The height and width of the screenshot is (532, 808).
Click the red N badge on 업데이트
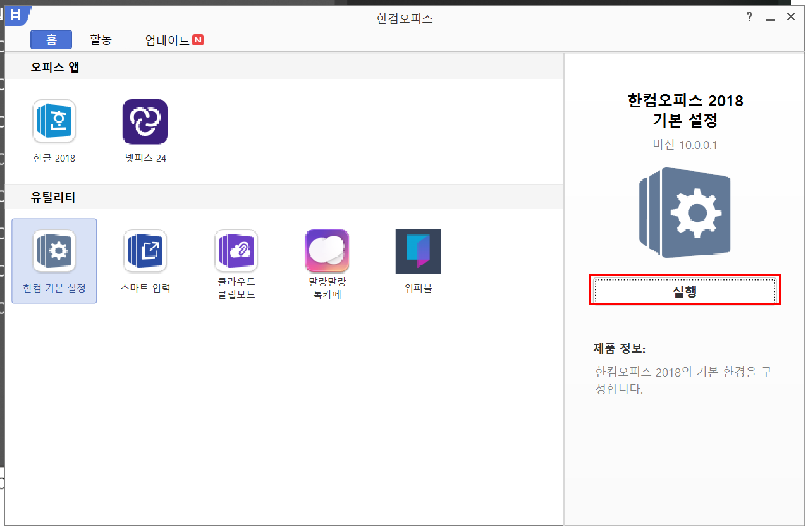[199, 40]
